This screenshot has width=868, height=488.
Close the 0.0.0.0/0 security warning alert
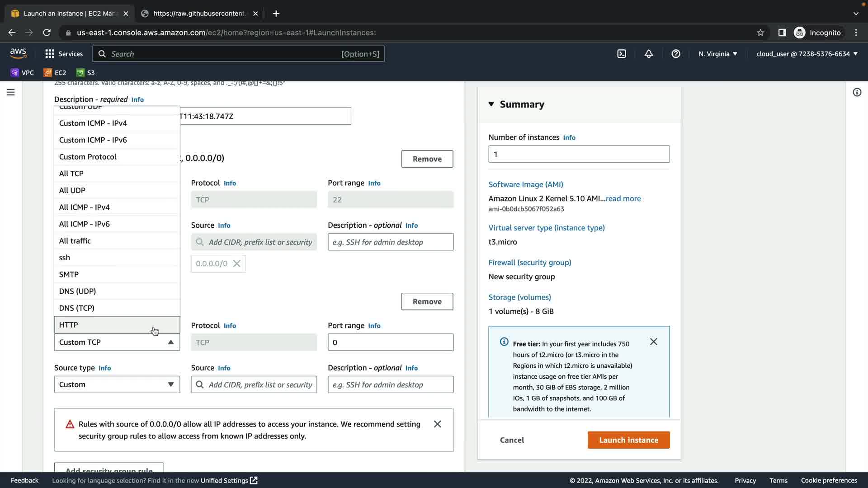click(437, 424)
